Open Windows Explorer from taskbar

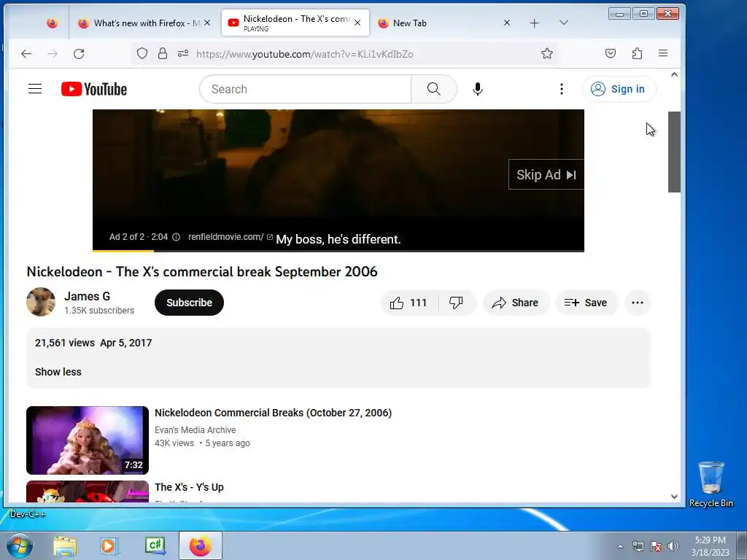65,545
